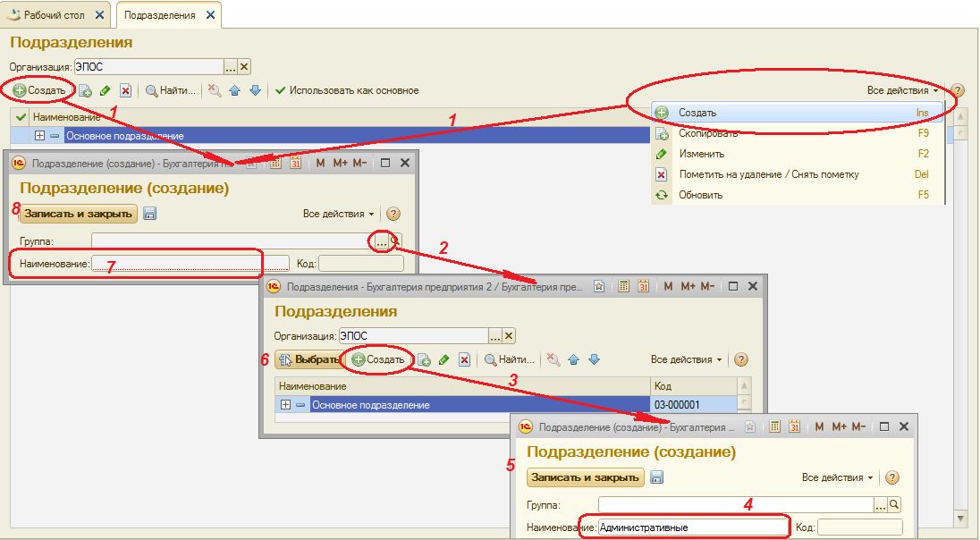Image resolution: width=980 pixels, height=540 pixels.
Task: Click empty Наименование field in first creation dialog
Action: tap(190, 264)
